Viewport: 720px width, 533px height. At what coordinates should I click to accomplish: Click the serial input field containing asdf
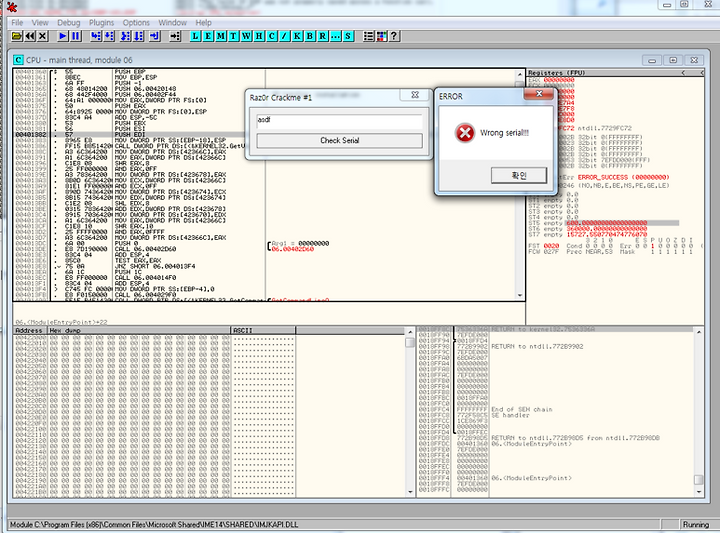coord(339,120)
